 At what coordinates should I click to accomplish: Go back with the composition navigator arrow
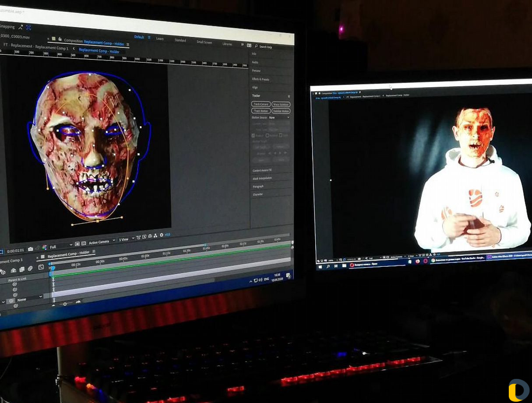[x=74, y=49]
